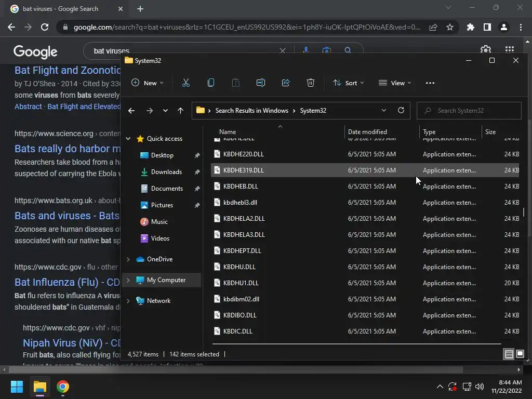Select the kbdhebl3.dll file
Screen dimensions: 532x399
point(365,203)
